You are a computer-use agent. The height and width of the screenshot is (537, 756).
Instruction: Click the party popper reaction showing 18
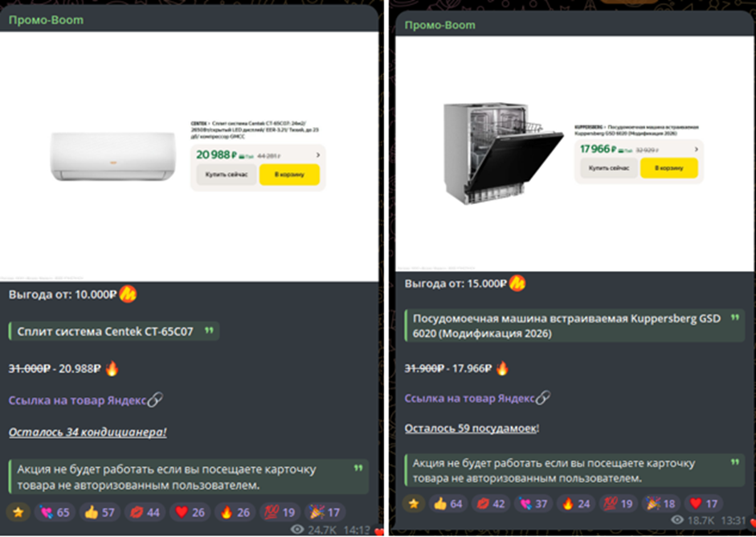point(660,504)
